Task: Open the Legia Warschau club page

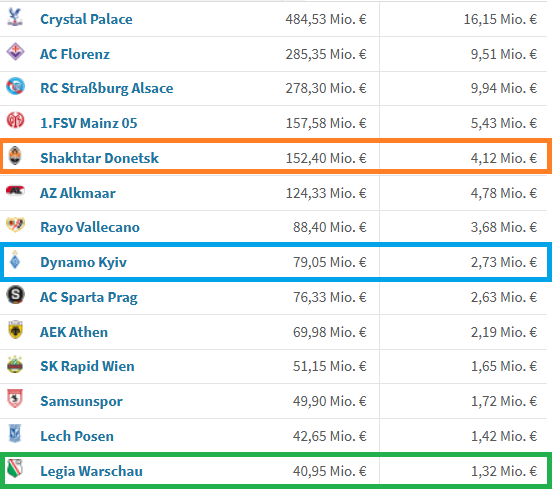Action: (91, 471)
